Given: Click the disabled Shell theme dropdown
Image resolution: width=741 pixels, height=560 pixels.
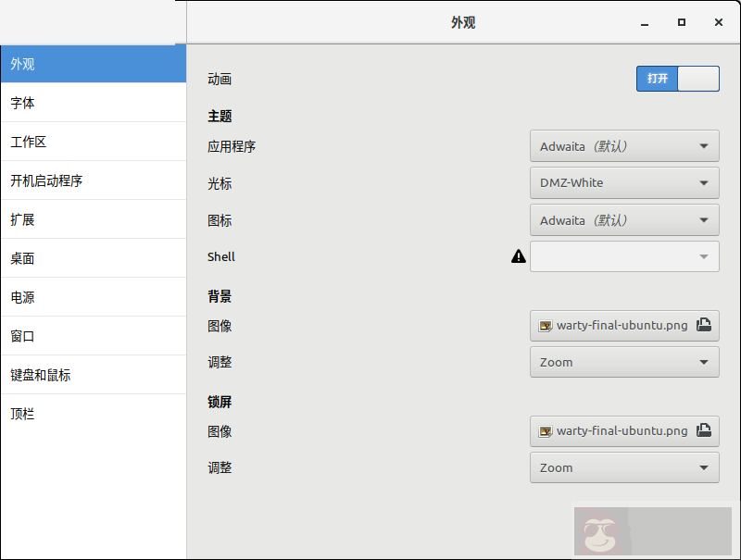Looking at the screenshot, I should (x=623, y=256).
